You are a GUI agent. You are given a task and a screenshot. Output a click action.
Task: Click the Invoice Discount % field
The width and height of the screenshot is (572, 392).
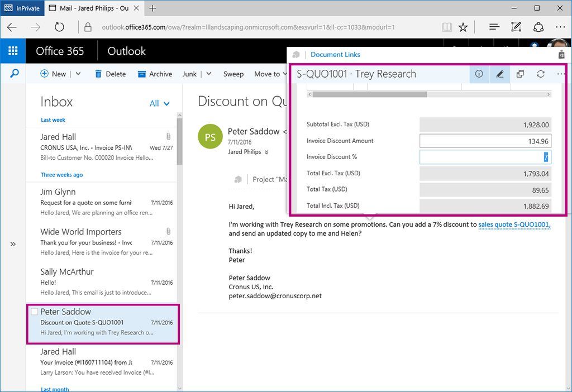485,157
